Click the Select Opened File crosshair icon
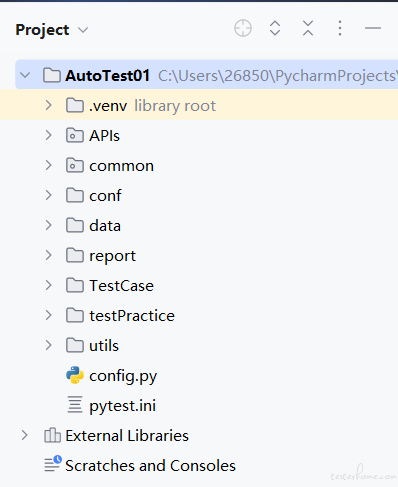398x487 pixels. tap(243, 28)
